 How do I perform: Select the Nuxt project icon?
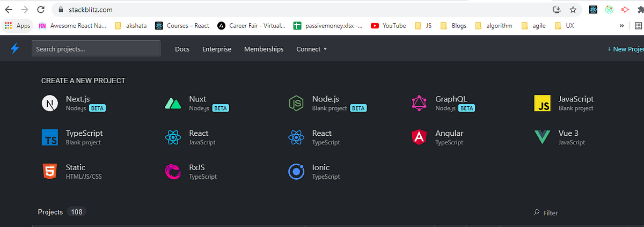(173, 104)
